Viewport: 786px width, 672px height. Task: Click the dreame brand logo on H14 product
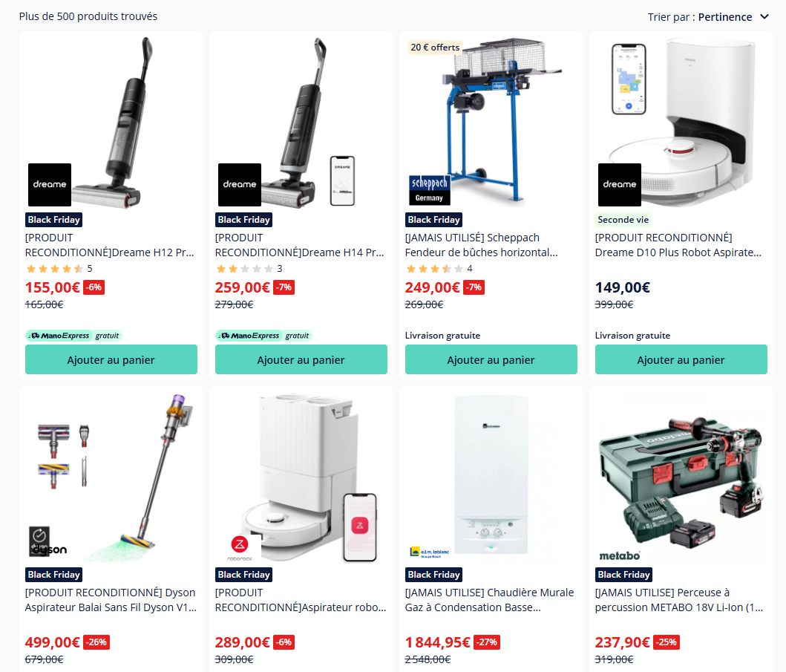click(x=240, y=185)
